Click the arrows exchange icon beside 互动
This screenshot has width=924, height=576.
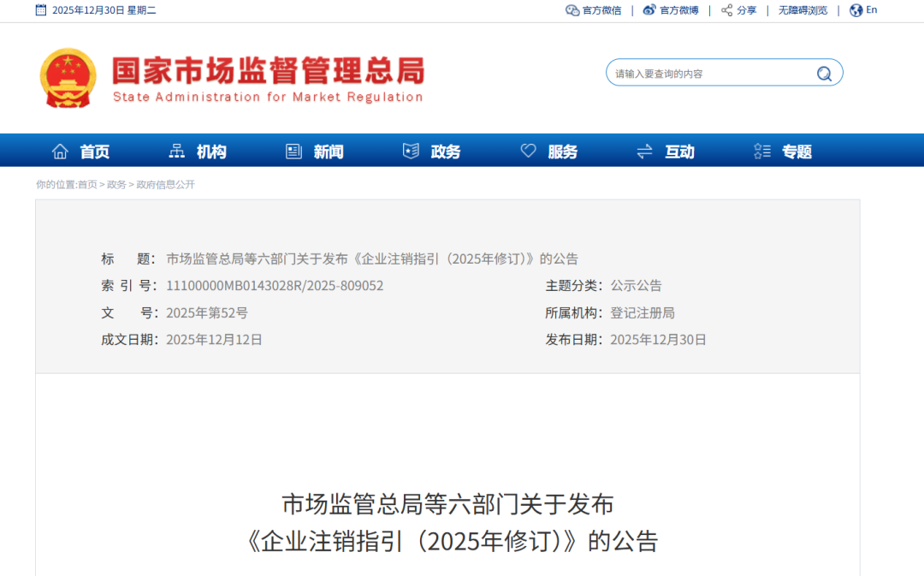(645, 151)
